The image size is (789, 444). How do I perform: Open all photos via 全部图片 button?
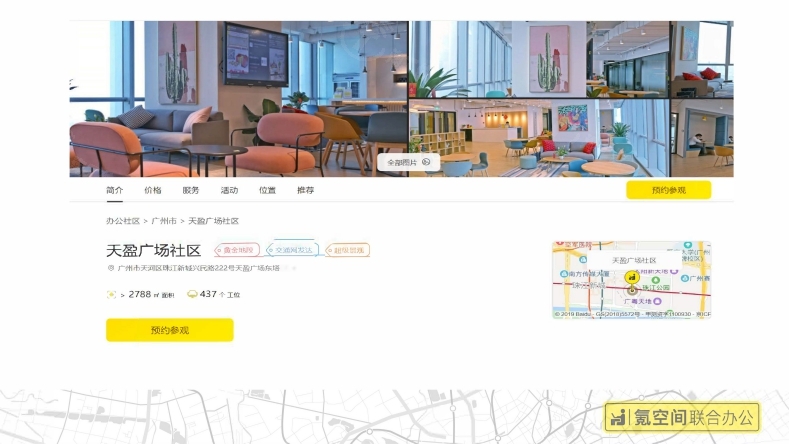[x=408, y=162]
